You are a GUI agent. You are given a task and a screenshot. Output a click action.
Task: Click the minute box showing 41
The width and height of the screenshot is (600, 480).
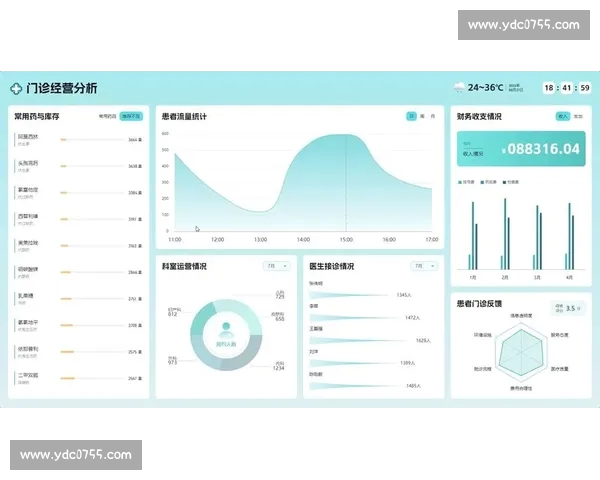pyautogui.click(x=567, y=88)
